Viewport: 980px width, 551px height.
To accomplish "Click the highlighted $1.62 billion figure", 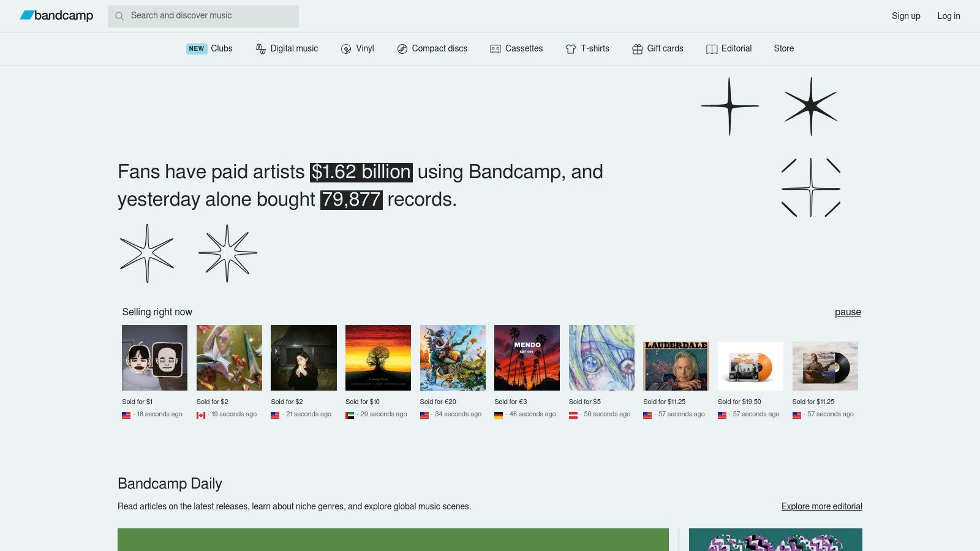I will (x=361, y=172).
